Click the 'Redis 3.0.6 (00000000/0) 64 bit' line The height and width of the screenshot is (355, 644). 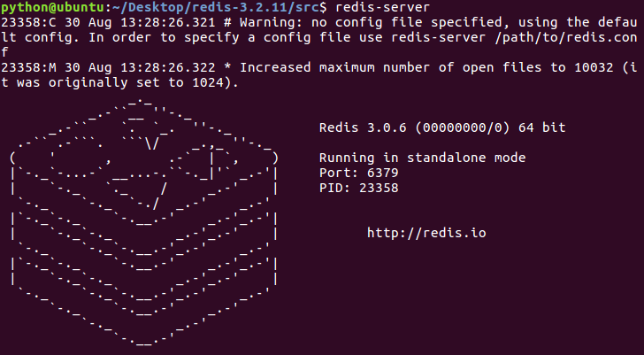click(442, 127)
